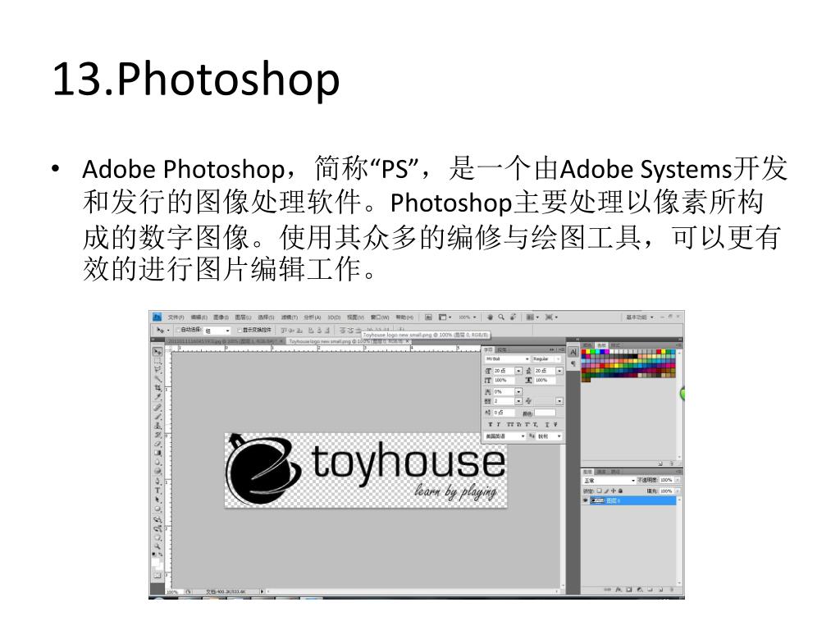
Task: Toggle lock all padlock in Layers
Action: (x=620, y=491)
